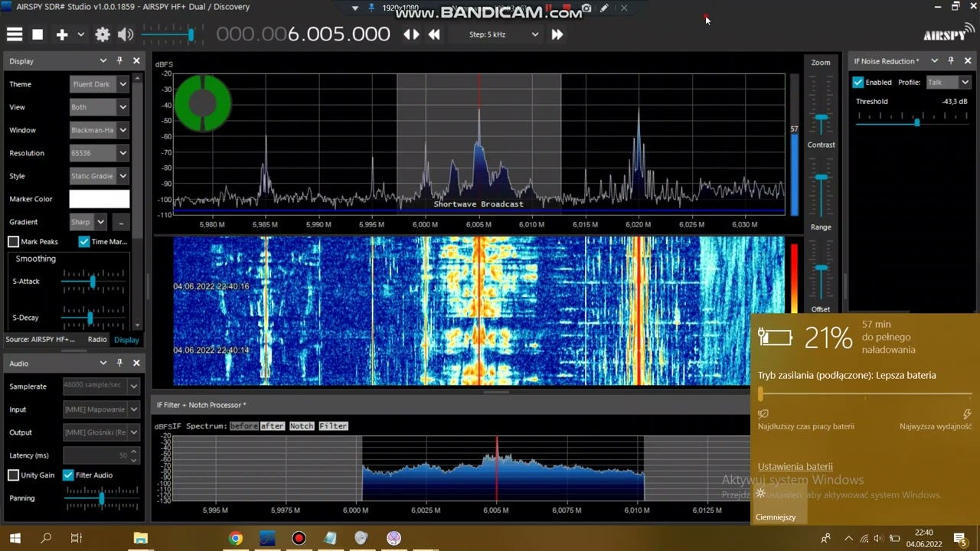Toggle the center tuning arrows icon
The image size is (980, 551).
pyautogui.click(x=412, y=34)
